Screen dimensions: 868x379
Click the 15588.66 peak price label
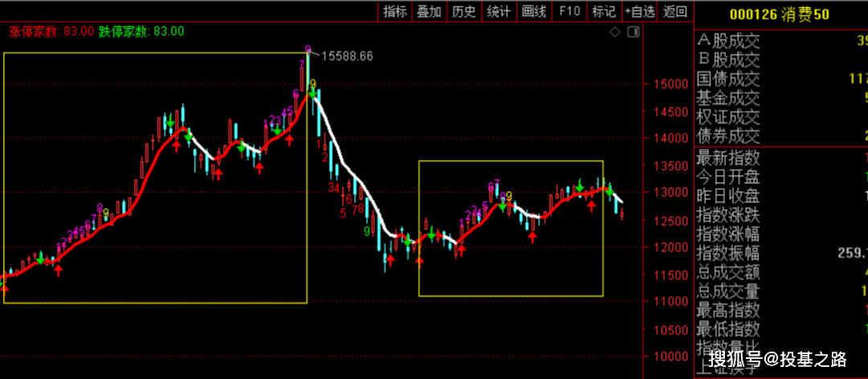point(347,56)
